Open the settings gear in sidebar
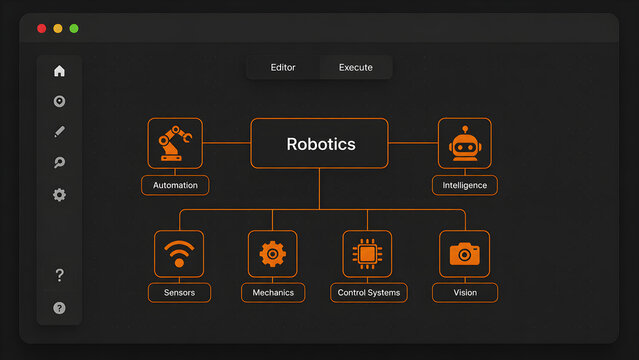The height and width of the screenshot is (360, 639). pos(59,194)
